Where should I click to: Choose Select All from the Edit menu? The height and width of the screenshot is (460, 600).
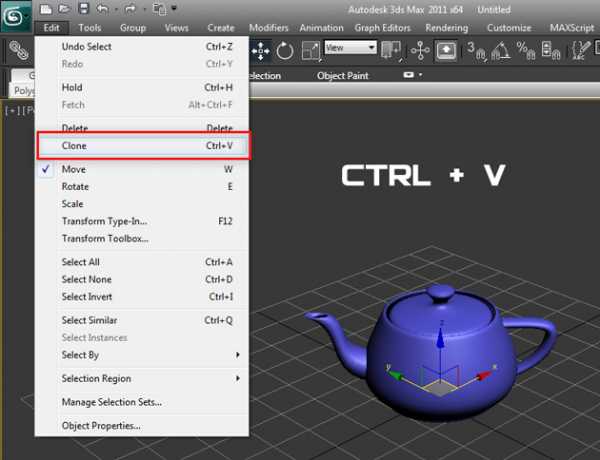pyautogui.click(x=142, y=262)
